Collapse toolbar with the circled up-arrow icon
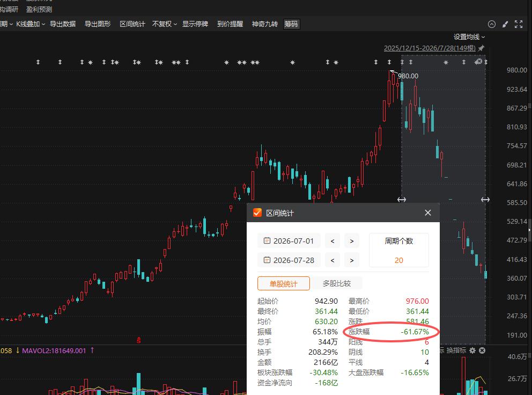 coord(491,24)
